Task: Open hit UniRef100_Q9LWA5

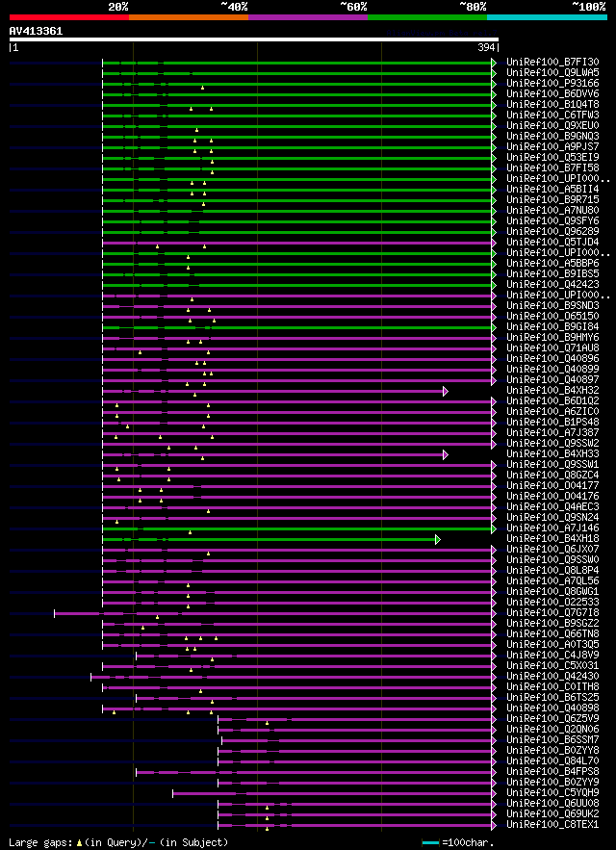Action: pos(552,72)
